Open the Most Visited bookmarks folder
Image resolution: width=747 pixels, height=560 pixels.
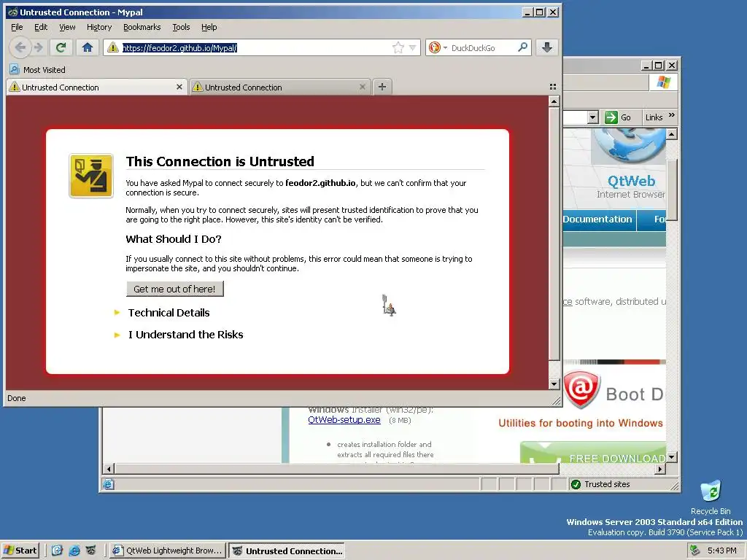coord(38,69)
